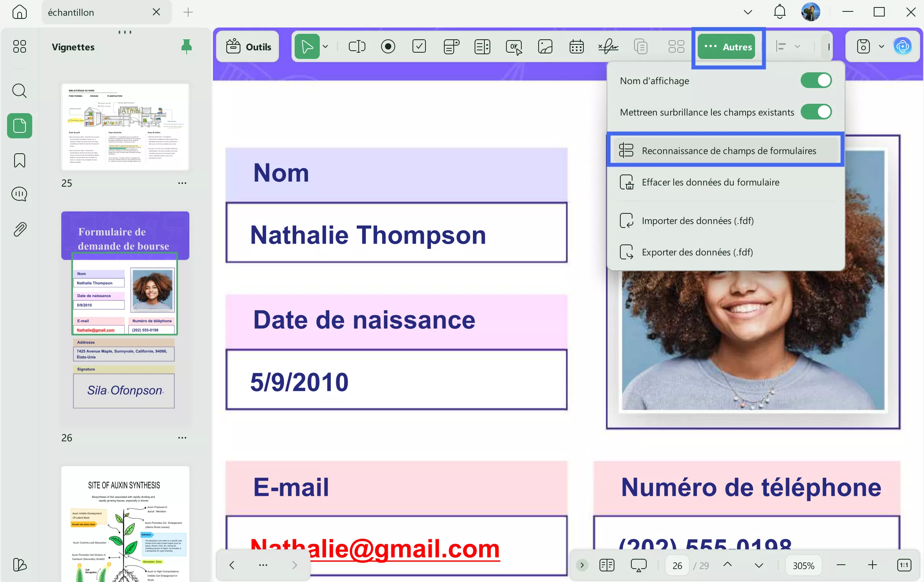The width and height of the screenshot is (924, 582).
Task: Click the image field tool icon
Action: pyautogui.click(x=545, y=47)
